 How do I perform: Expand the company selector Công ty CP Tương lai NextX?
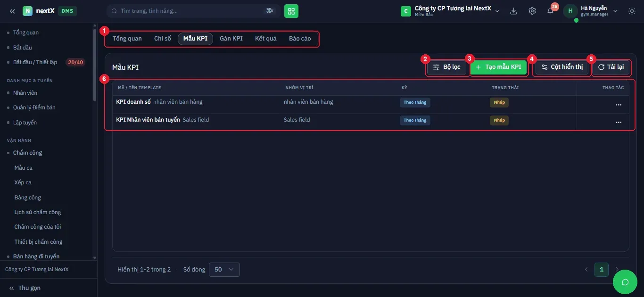tap(450, 11)
